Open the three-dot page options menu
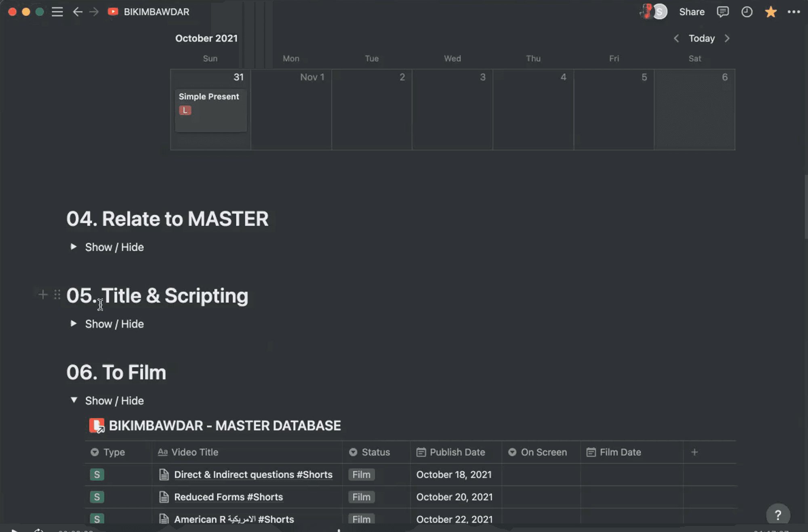 pos(793,12)
